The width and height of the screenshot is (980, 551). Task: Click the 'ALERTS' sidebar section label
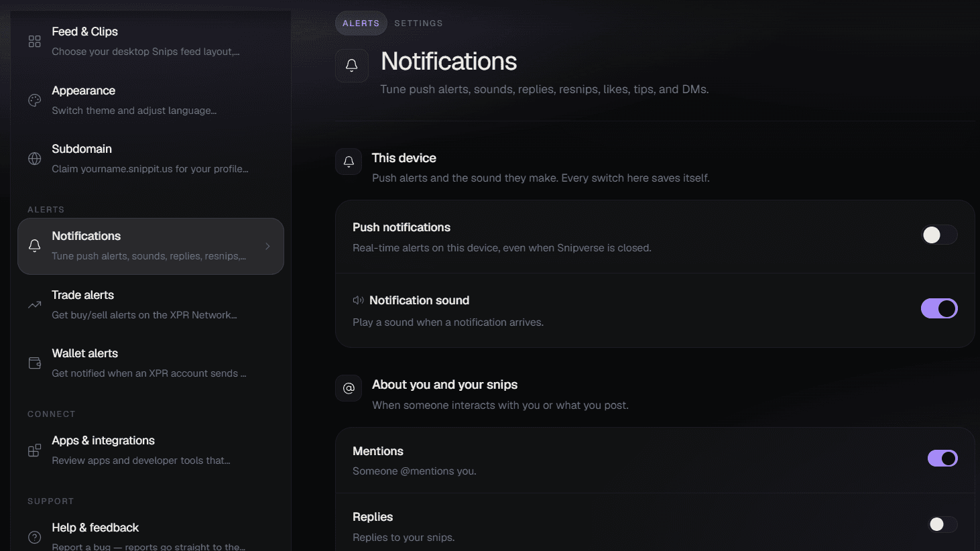(x=46, y=210)
